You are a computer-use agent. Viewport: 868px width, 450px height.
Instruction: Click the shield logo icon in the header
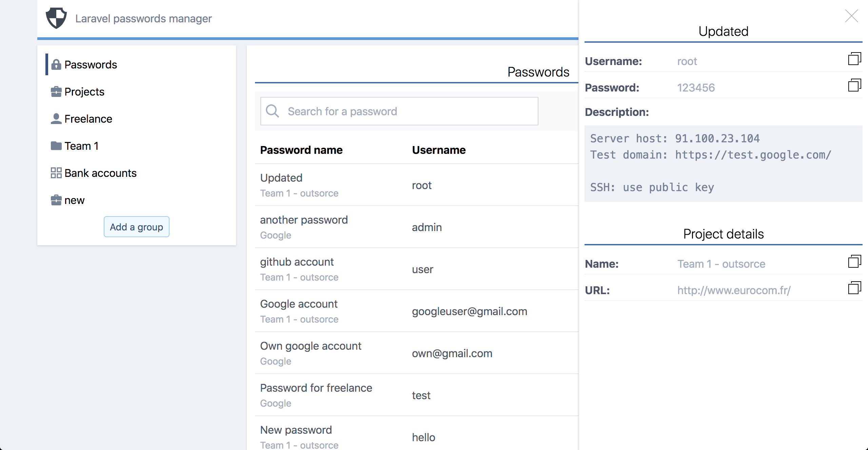point(56,17)
